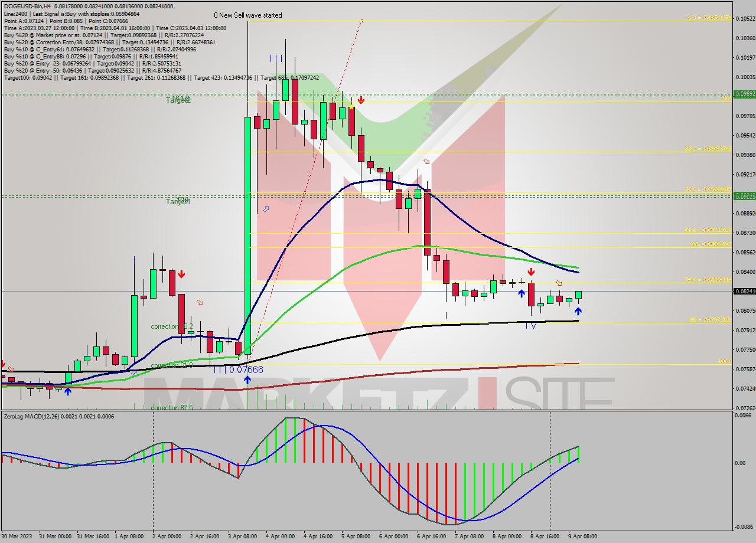Click the 0.08400 price axis value

click(745, 272)
